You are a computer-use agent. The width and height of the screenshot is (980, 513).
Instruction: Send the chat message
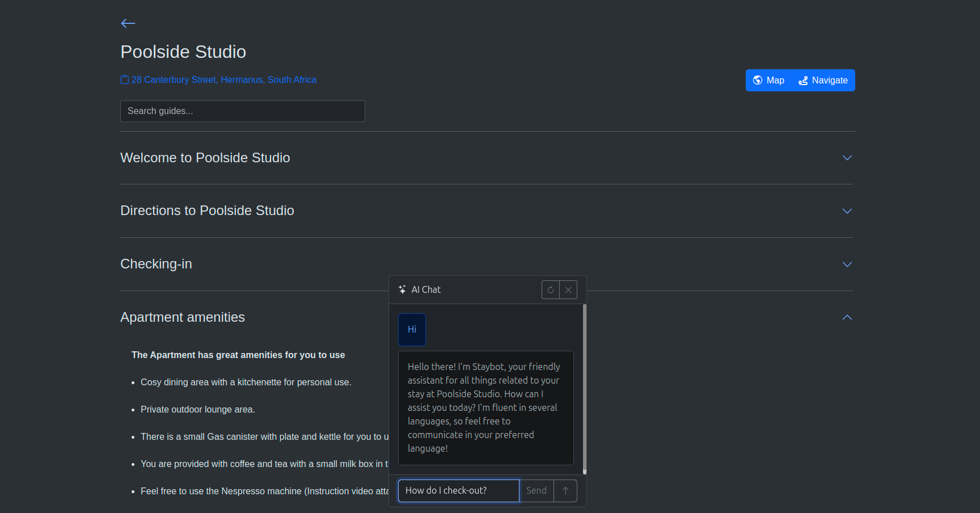pyautogui.click(x=537, y=491)
